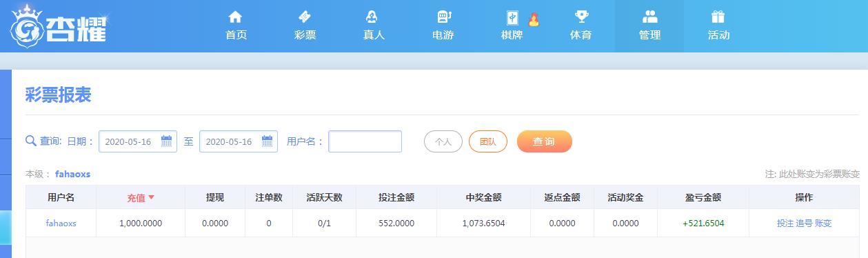868x258 pixels.
Task: Click the 活动 gift box icon
Action: pyautogui.click(x=718, y=17)
